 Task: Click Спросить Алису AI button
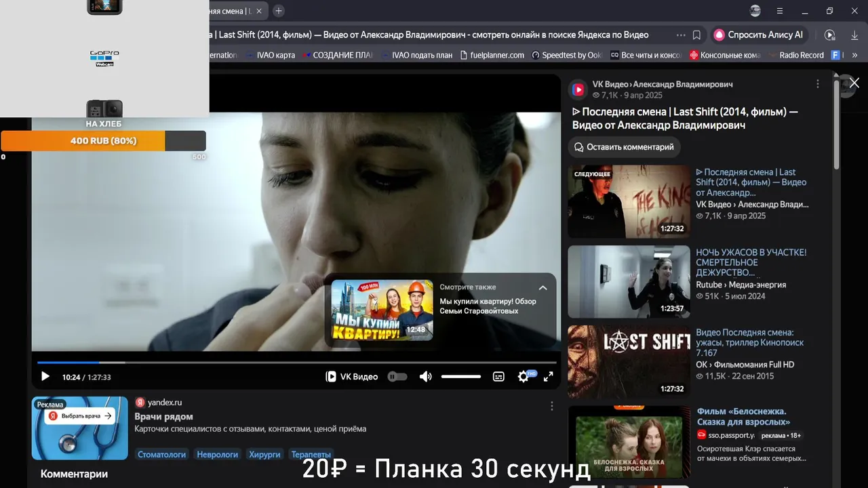point(758,35)
